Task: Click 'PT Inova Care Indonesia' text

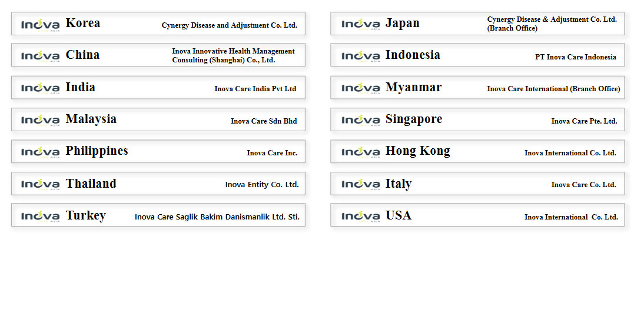Action: coord(575,57)
